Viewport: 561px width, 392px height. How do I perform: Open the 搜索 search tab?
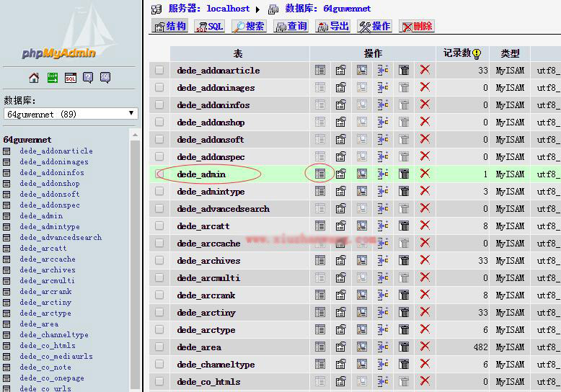[249, 27]
